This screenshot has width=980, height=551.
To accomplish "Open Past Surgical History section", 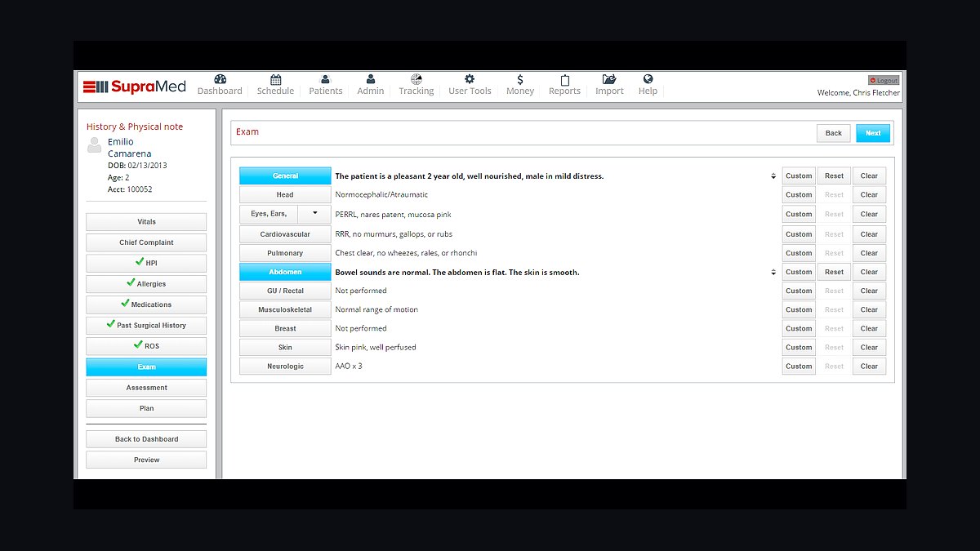I will pyautogui.click(x=146, y=325).
